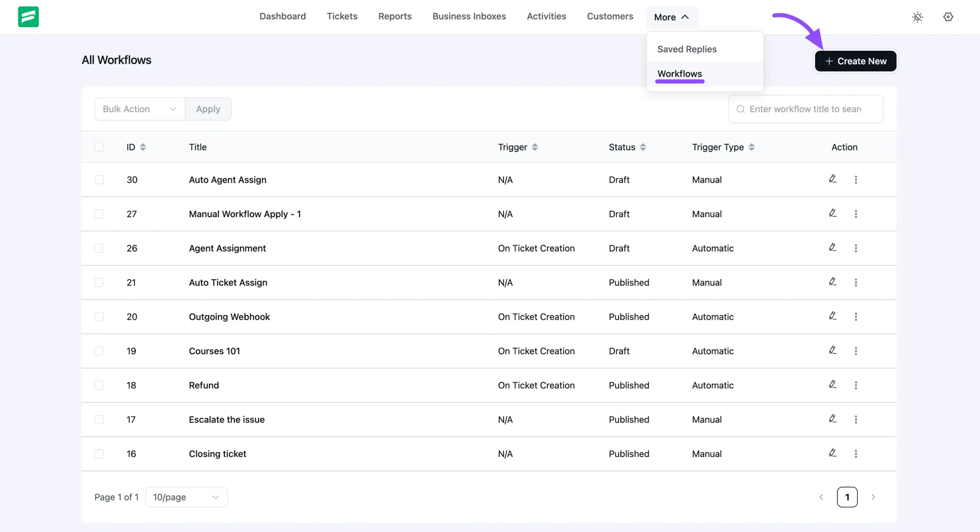Collapse the More menu
This screenshot has width=980, height=532.
pyautogui.click(x=672, y=17)
